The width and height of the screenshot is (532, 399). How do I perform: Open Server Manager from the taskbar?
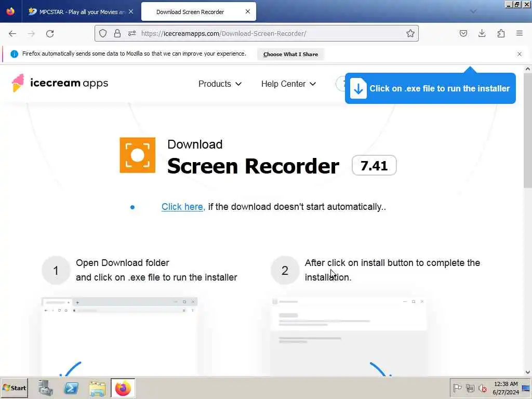pyautogui.click(x=46, y=388)
